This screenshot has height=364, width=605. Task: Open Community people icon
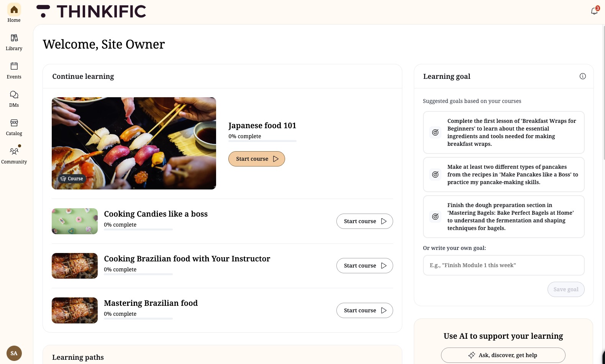(x=14, y=151)
